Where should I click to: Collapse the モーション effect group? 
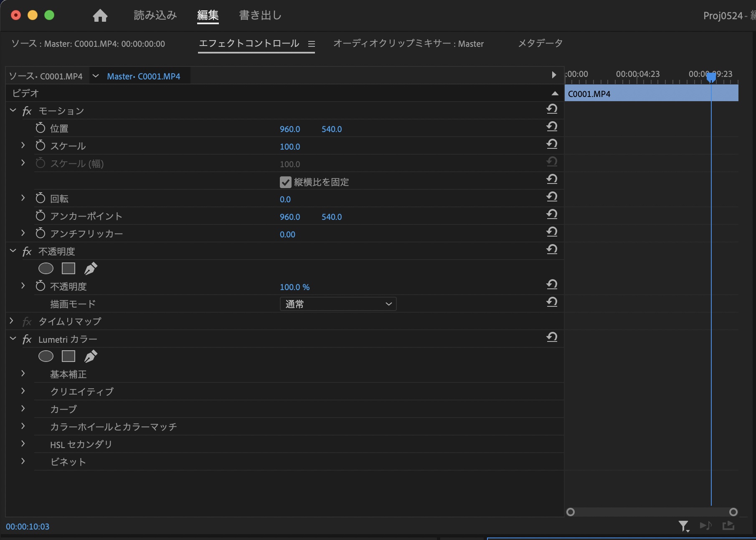(13, 110)
